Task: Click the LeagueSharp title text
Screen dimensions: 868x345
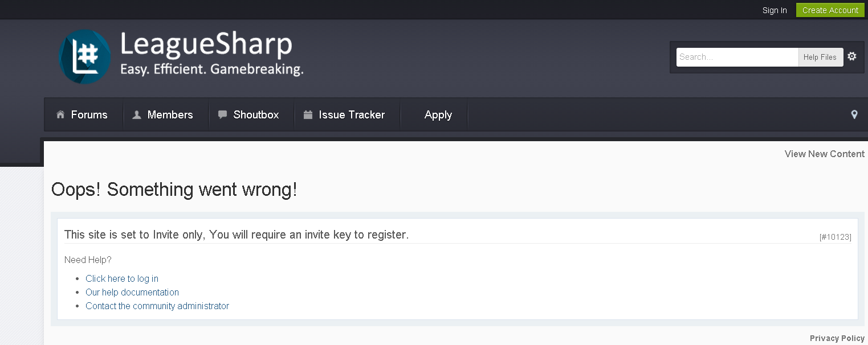Action: [x=206, y=44]
